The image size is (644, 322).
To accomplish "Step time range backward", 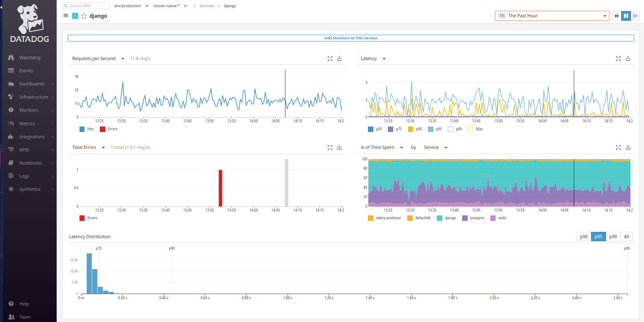I will tap(617, 16).
